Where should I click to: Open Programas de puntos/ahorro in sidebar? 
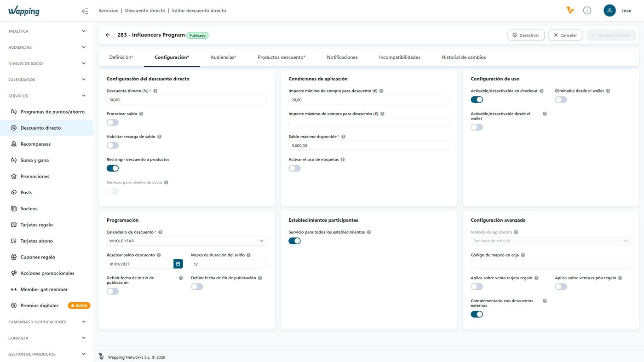click(46, 112)
